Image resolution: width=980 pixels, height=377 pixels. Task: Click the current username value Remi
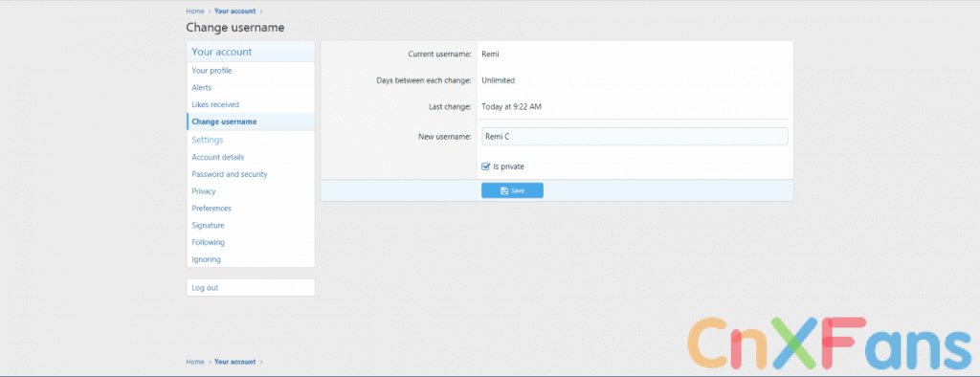pos(490,55)
